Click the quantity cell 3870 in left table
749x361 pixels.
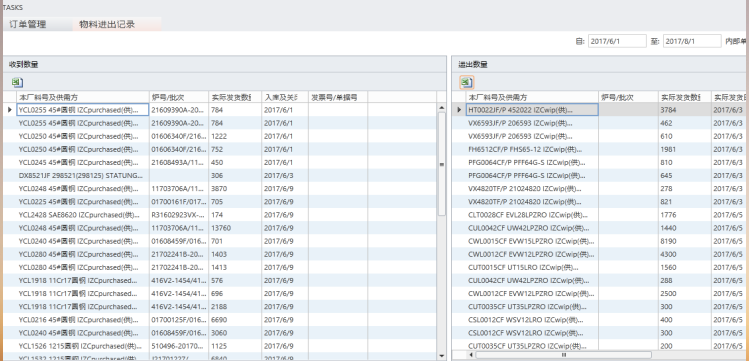tap(235, 189)
